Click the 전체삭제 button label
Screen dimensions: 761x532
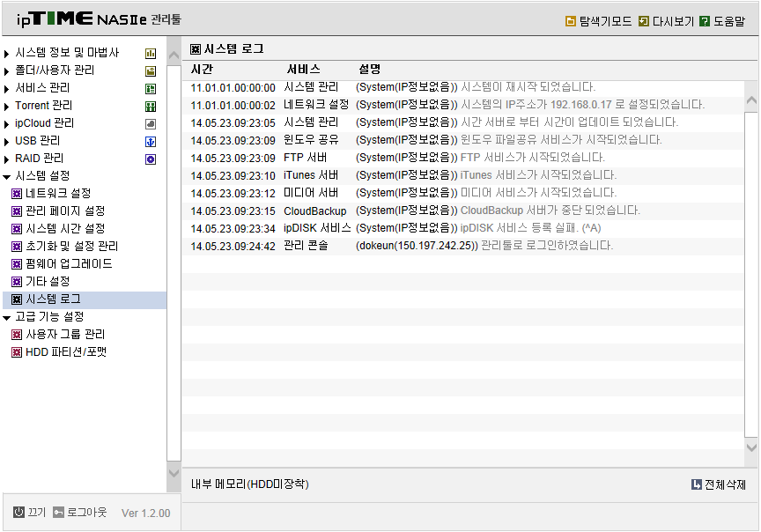tap(725, 484)
